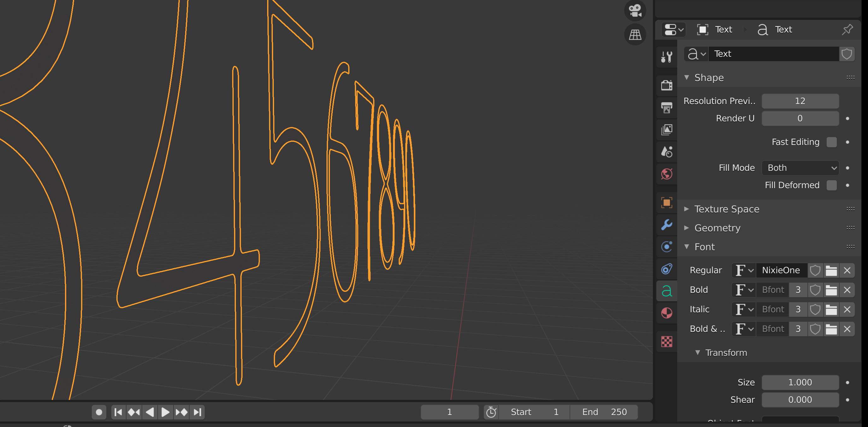The height and width of the screenshot is (427, 868).
Task: Open the Scene properties tab
Action: point(666,152)
